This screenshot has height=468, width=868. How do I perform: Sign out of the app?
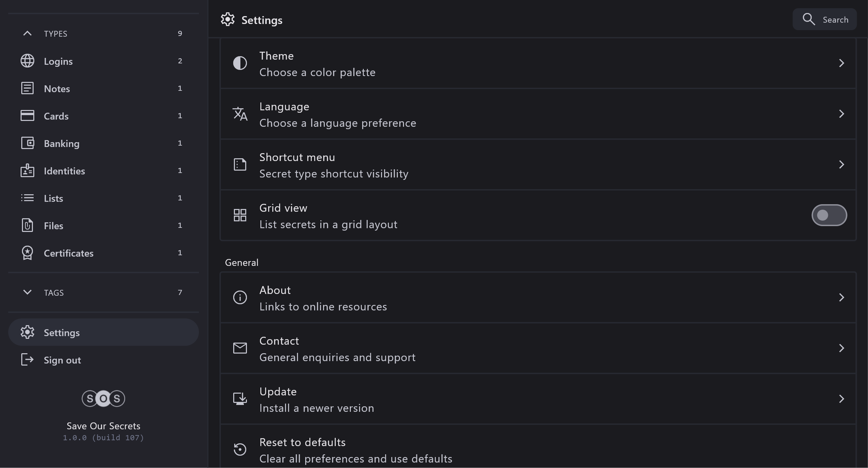(62, 360)
